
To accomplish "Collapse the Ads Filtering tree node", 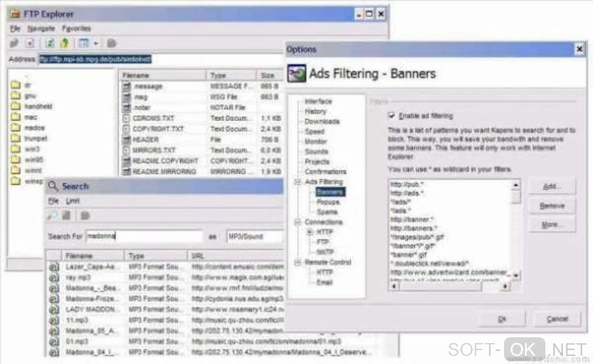I will tap(298, 182).
